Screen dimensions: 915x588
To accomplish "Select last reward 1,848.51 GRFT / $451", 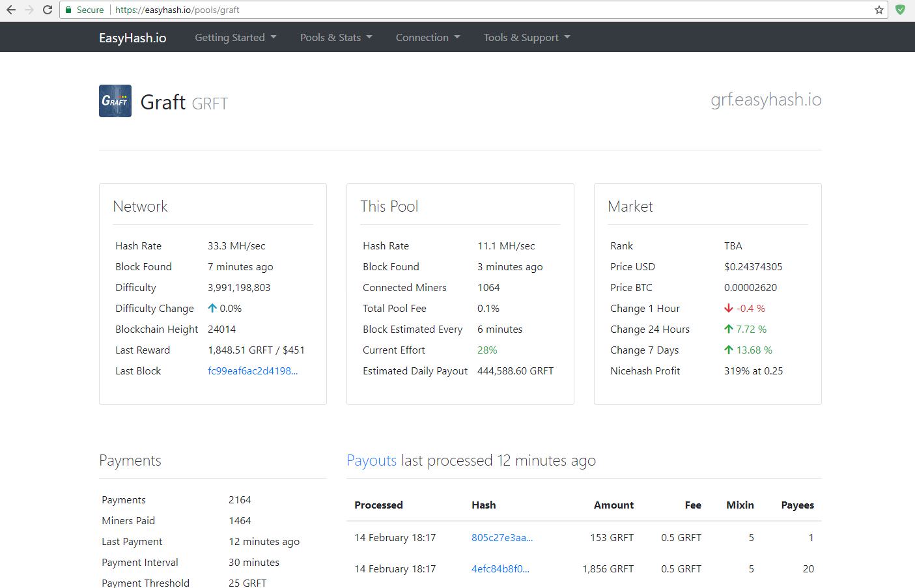I will point(256,350).
